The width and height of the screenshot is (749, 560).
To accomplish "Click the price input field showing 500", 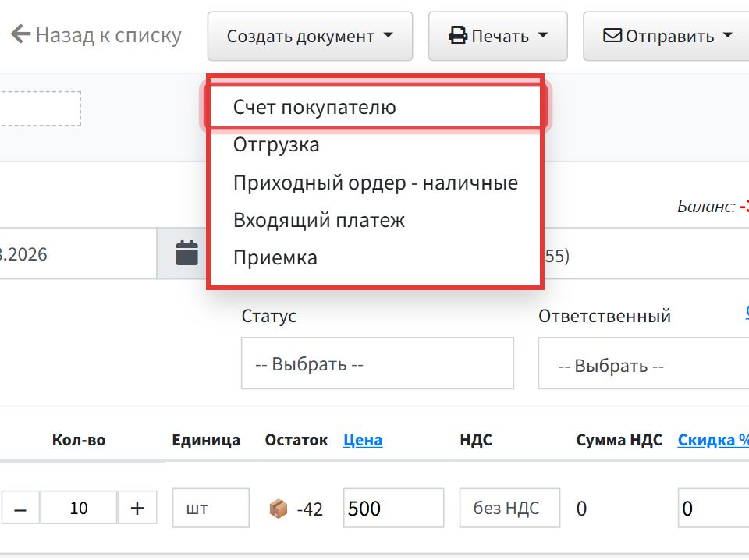I will 393,508.
